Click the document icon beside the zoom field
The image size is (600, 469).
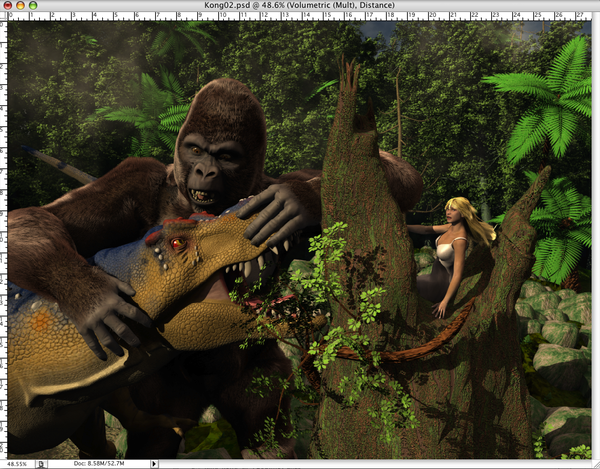(41, 464)
